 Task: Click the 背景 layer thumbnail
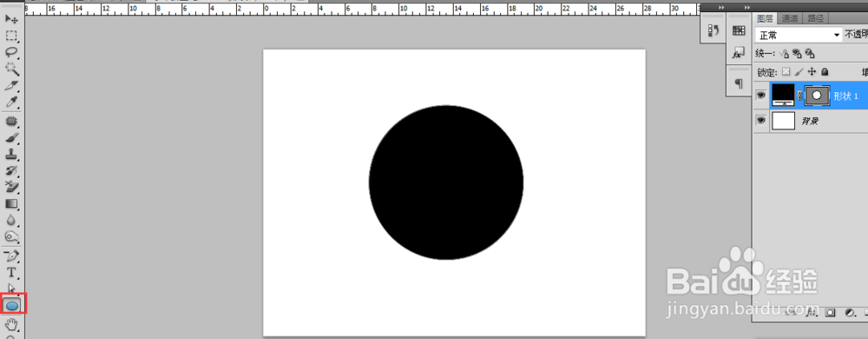click(783, 120)
